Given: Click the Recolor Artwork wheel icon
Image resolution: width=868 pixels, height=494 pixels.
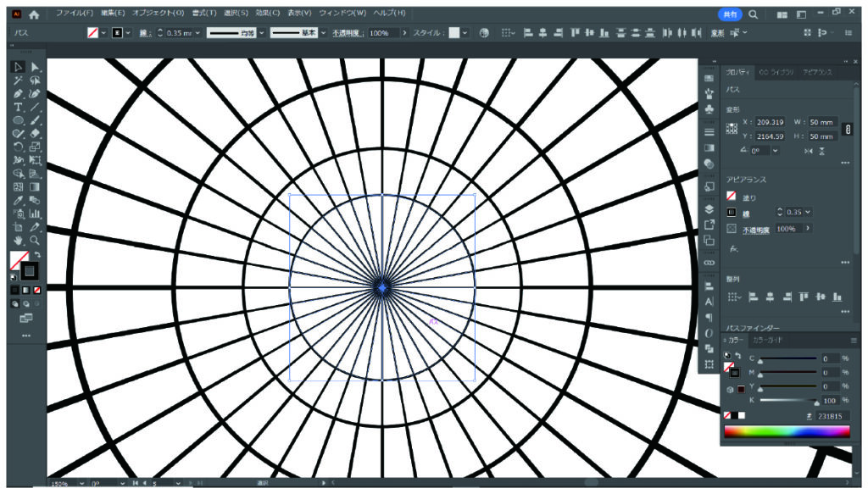Looking at the screenshot, I should 484,33.
